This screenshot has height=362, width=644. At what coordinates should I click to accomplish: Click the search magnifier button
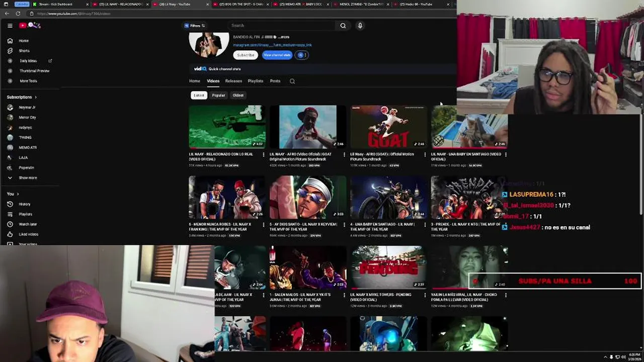343,26
